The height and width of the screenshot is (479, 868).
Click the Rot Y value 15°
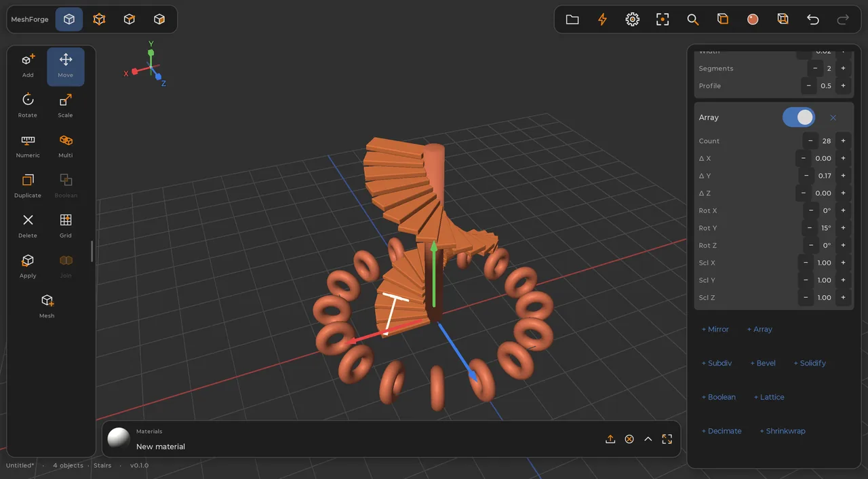pyautogui.click(x=827, y=228)
